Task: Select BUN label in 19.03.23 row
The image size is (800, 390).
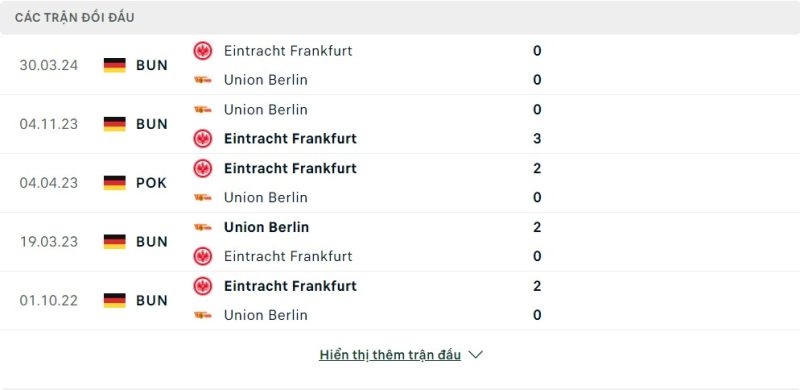Action: pos(152,241)
